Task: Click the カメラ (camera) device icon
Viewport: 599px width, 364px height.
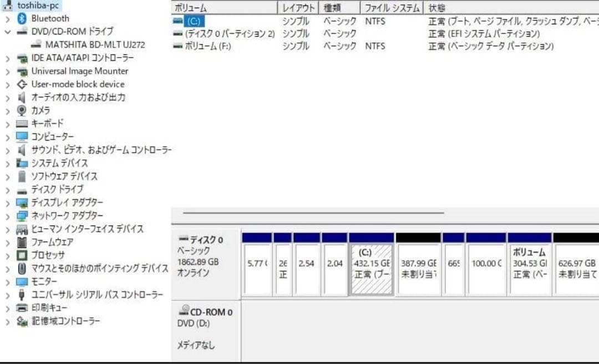Action: pos(21,110)
